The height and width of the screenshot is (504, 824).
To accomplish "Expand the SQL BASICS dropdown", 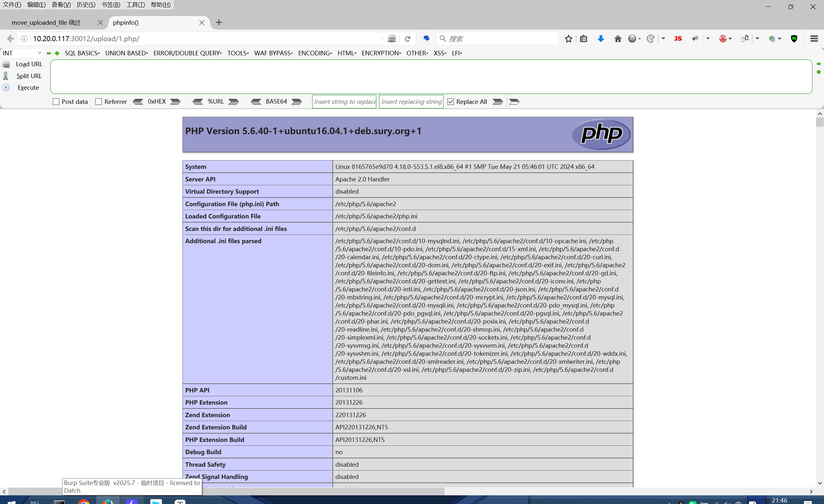I will 82,53.
